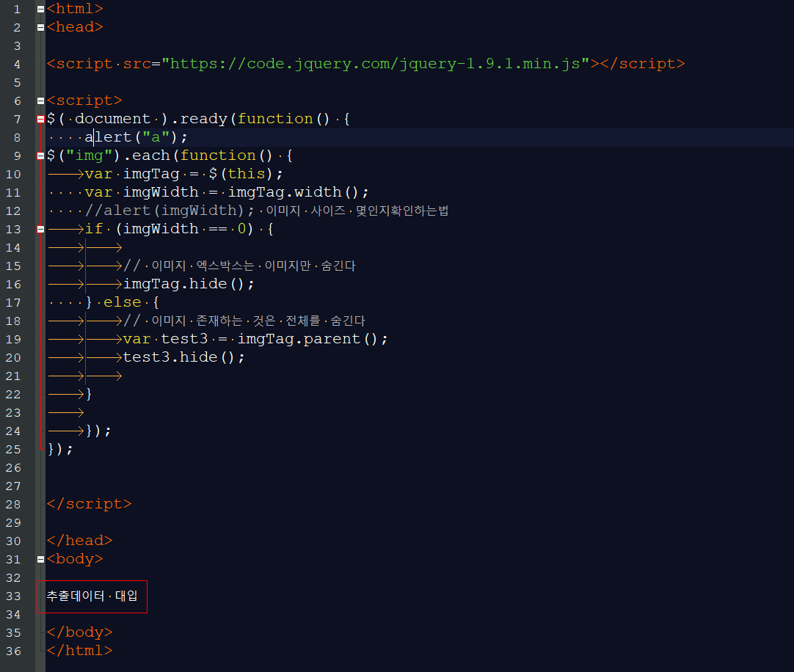Click the jquery script URL string
Viewport: 794px width, 672px height.
375,64
